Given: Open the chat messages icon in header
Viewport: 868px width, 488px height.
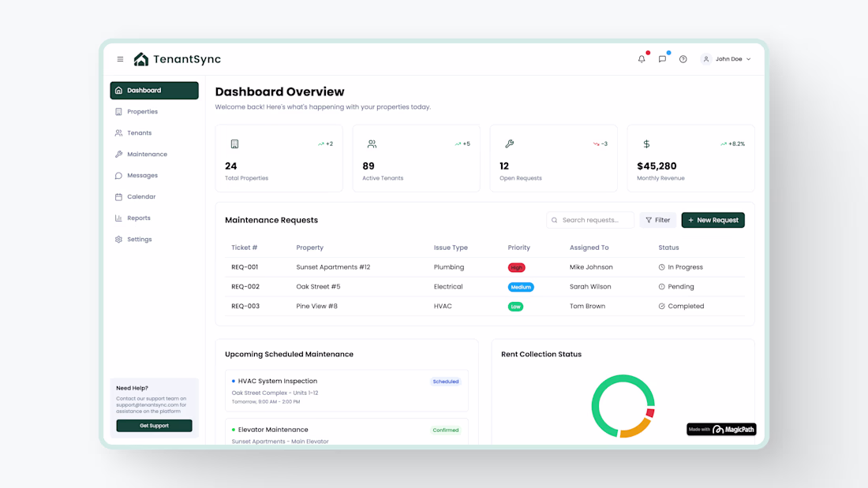Looking at the screenshot, I should [662, 58].
